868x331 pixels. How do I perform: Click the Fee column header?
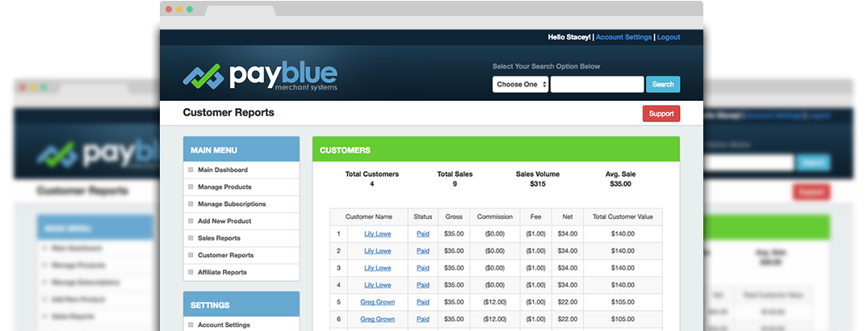(x=536, y=217)
